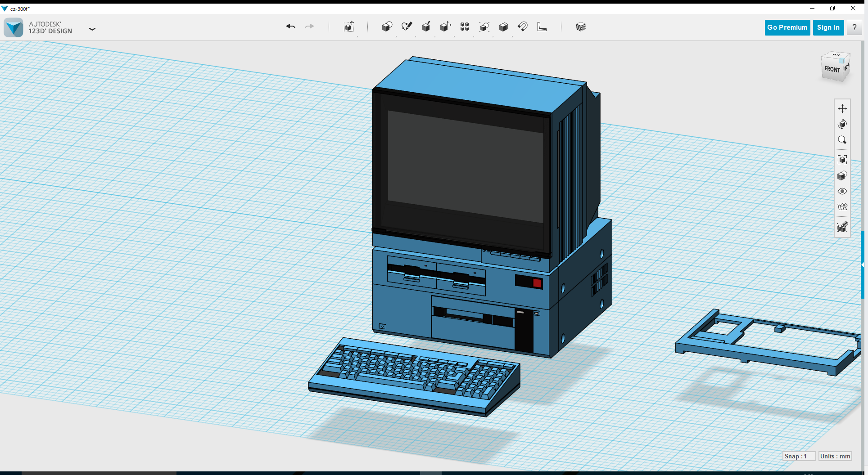
Task: Activate the Orbit view control
Action: [x=842, y=125]
